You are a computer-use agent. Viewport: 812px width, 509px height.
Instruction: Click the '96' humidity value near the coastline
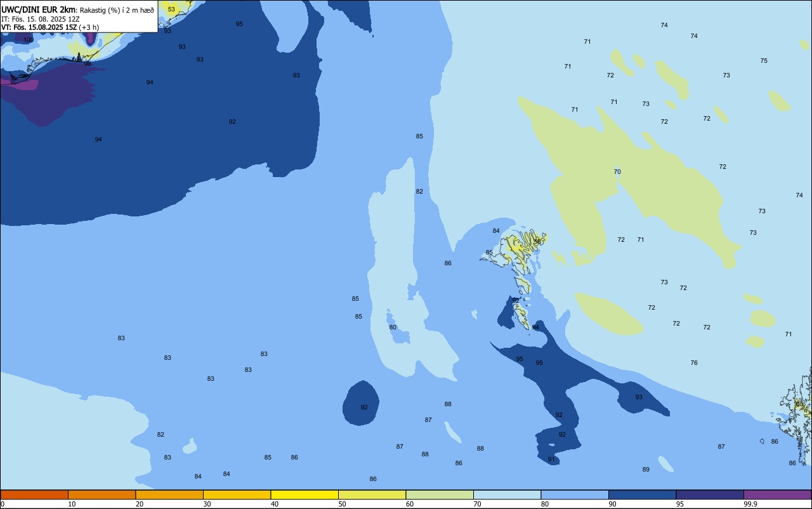coord(88,64)
